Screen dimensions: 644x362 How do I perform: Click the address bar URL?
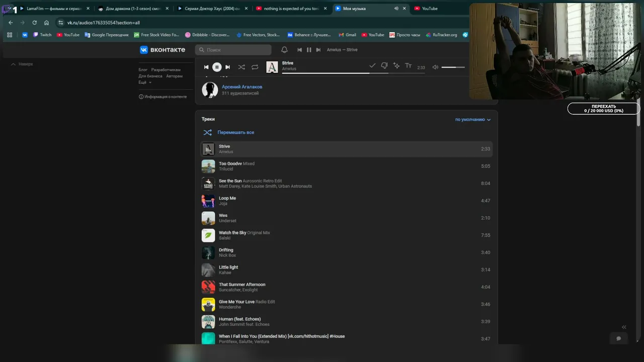pos(104,23)
